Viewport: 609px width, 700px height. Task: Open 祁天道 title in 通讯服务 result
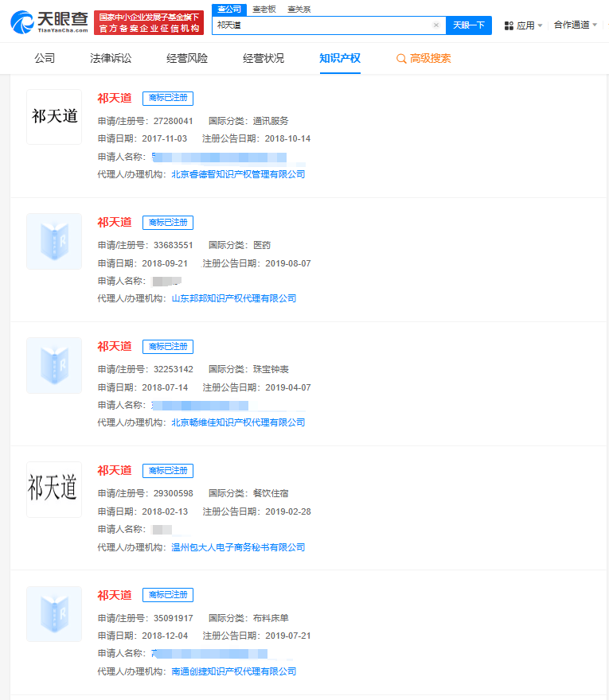click(x=115, y=98)
